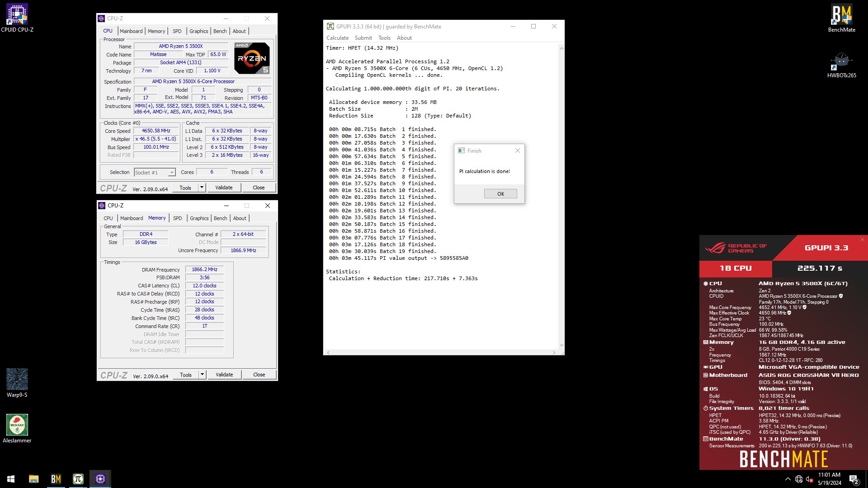Open the Submit menu in GPUPI

(x=363, y=38)
